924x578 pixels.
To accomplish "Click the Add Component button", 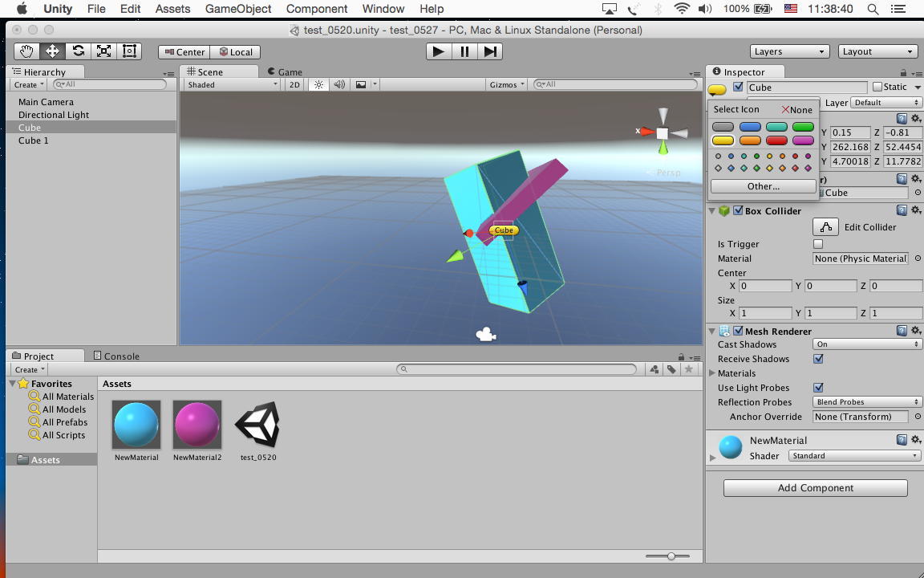I will tap(815, 488).
